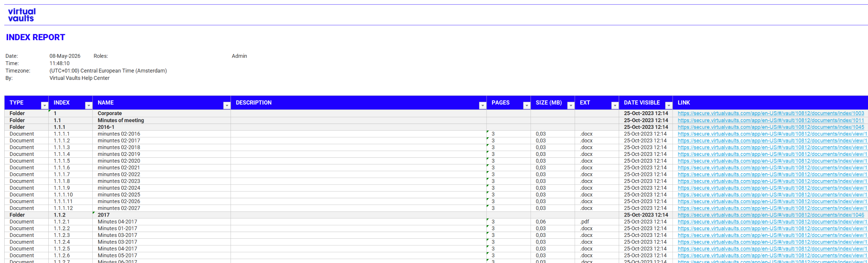Select the .pdf extension cell
The image size is (868, 263).
(x=597, y=221)
